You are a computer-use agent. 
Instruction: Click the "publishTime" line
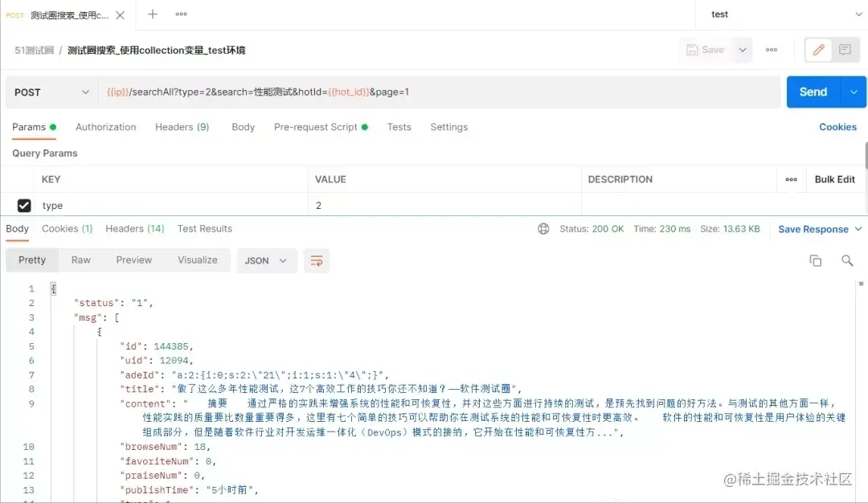190,489
